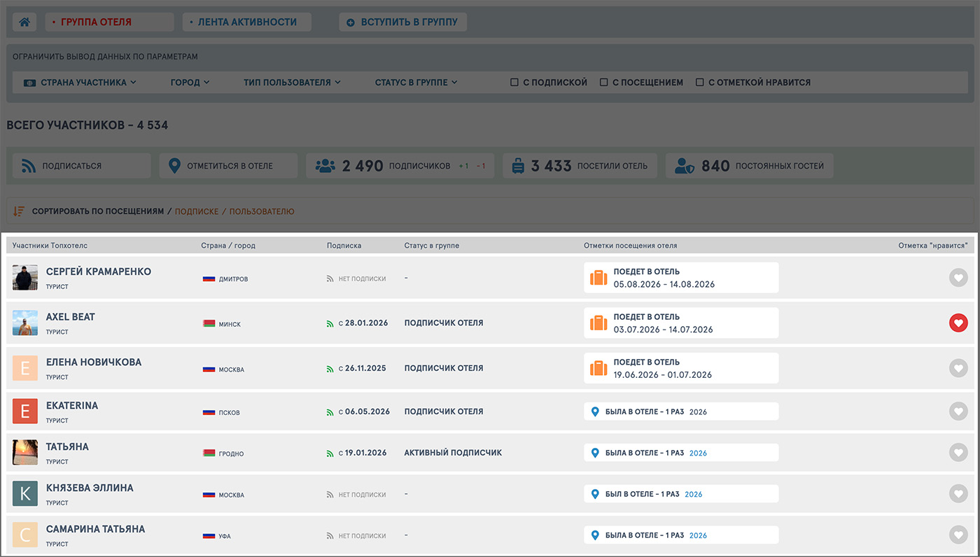Open Татьяна's profile avatar thumbnail

[x=25, y=452]
